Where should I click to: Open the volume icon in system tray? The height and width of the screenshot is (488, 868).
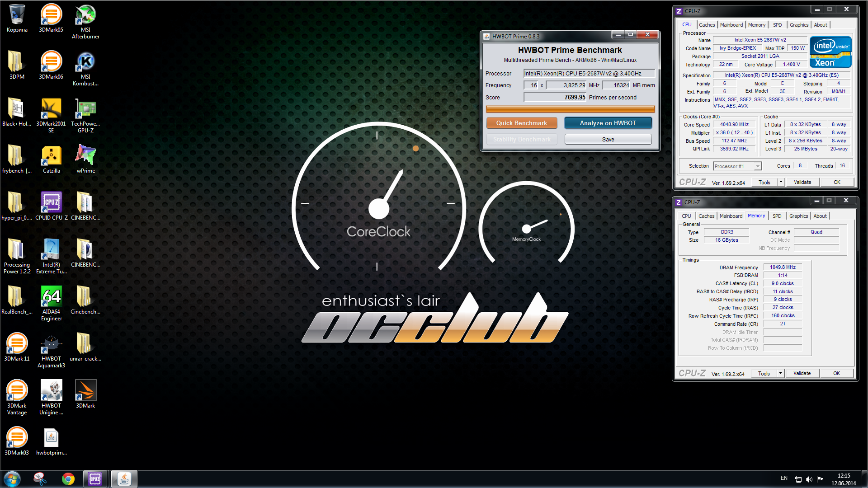(809, 479)
